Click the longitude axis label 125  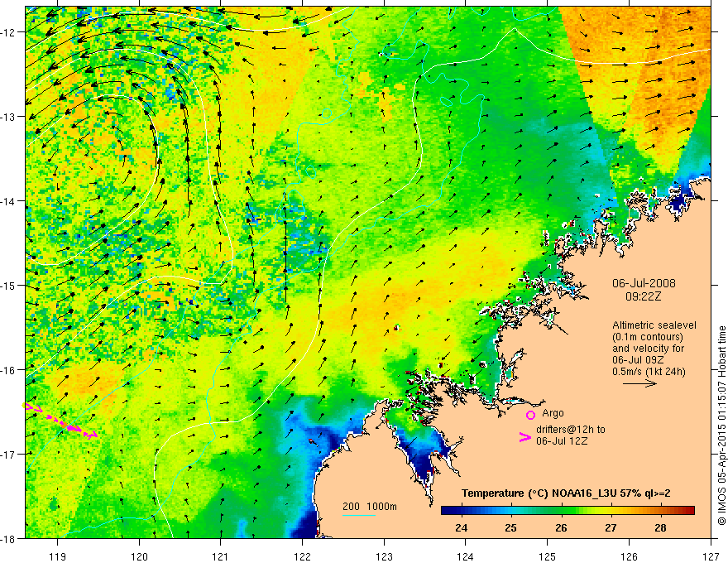(548, 556)
